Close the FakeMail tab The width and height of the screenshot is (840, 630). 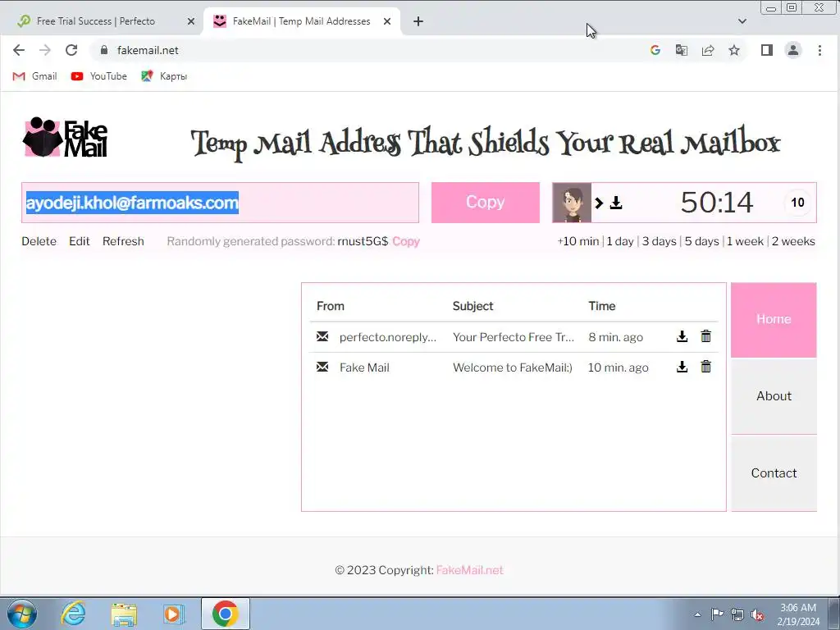click(387, 21)
